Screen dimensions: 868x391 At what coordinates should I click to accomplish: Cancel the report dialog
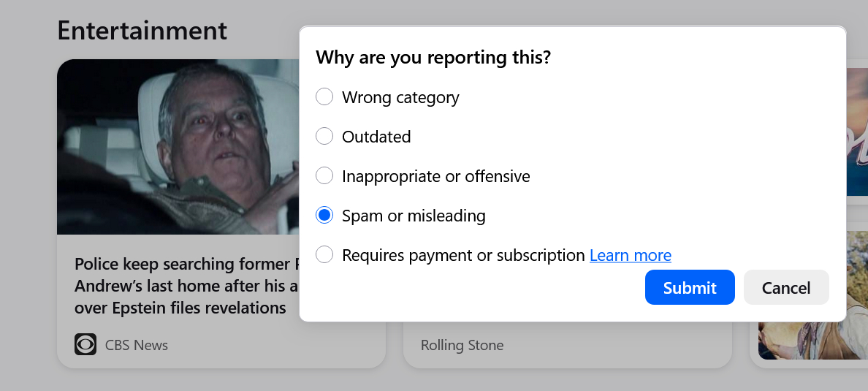point(785,287)
